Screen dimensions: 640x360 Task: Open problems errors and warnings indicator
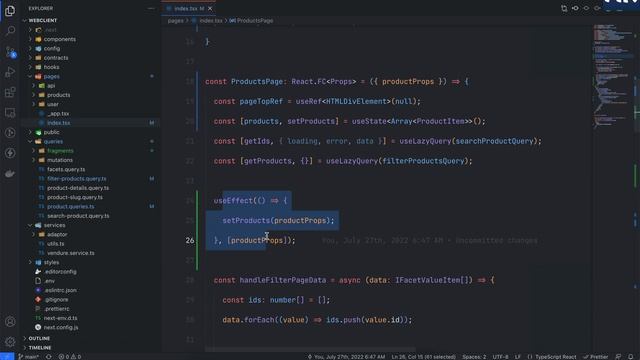pos(70,357)
